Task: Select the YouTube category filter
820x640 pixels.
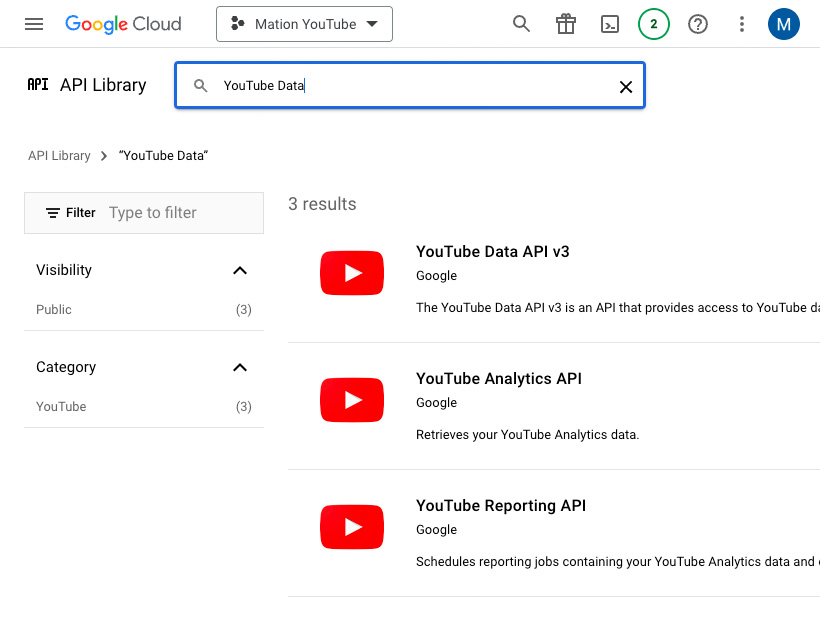Action: coord(144,407)
